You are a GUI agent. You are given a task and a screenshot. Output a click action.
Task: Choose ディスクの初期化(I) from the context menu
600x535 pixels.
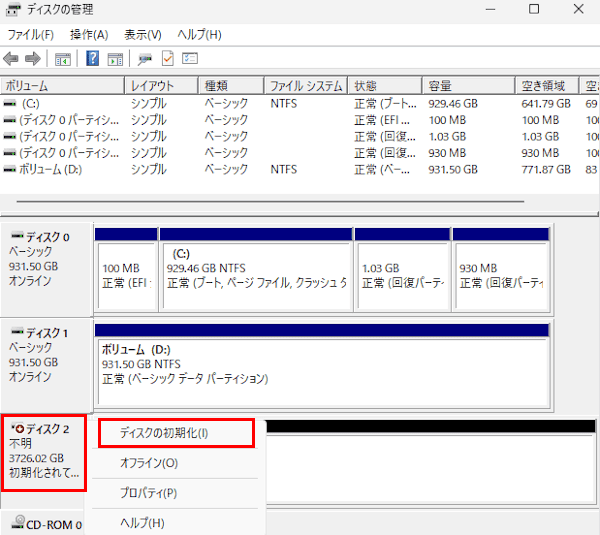[x=176, y=433]
